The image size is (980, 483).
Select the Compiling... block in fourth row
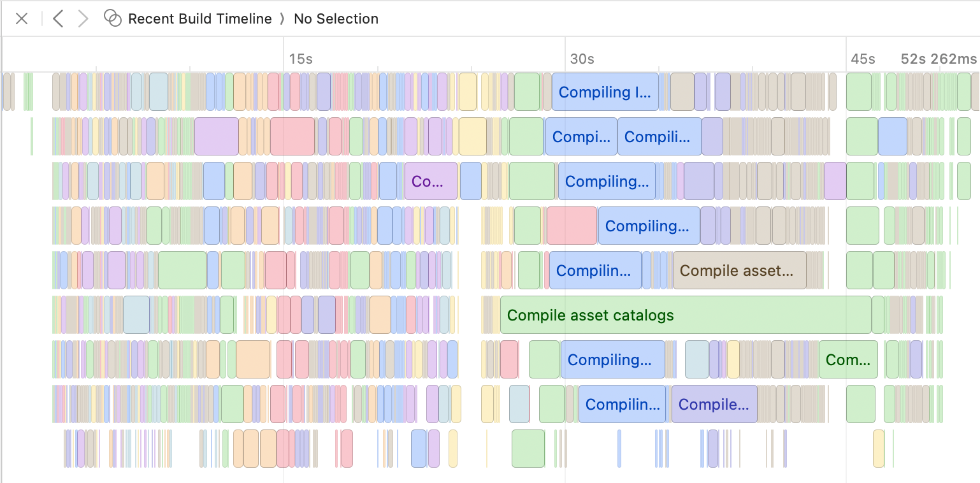[649, 226]
